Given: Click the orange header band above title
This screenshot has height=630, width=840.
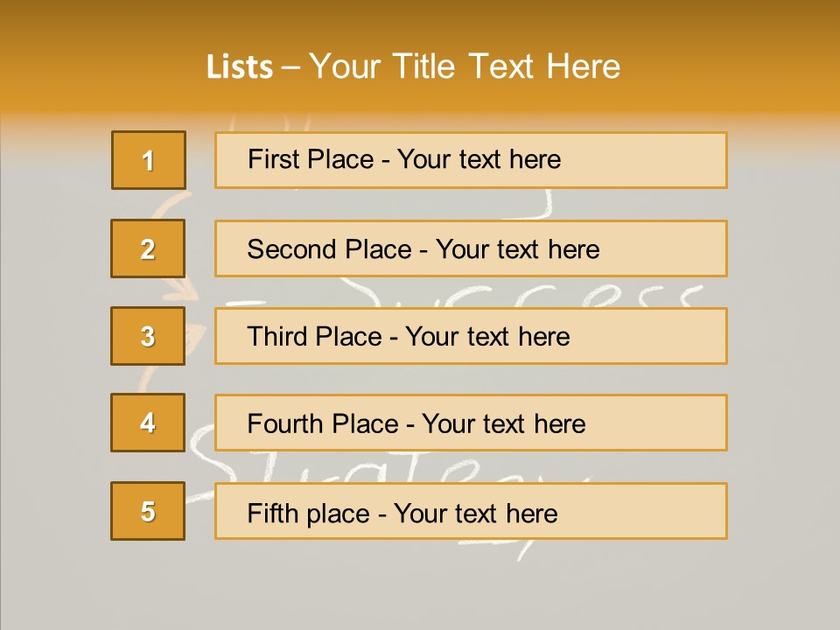Looking at the screenshot, I should (420, 19).
